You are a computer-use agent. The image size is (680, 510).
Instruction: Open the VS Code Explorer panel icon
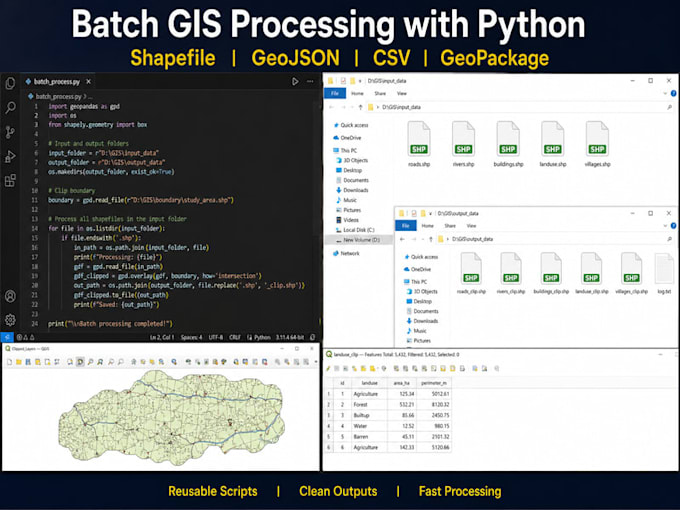tap(10, 83)
